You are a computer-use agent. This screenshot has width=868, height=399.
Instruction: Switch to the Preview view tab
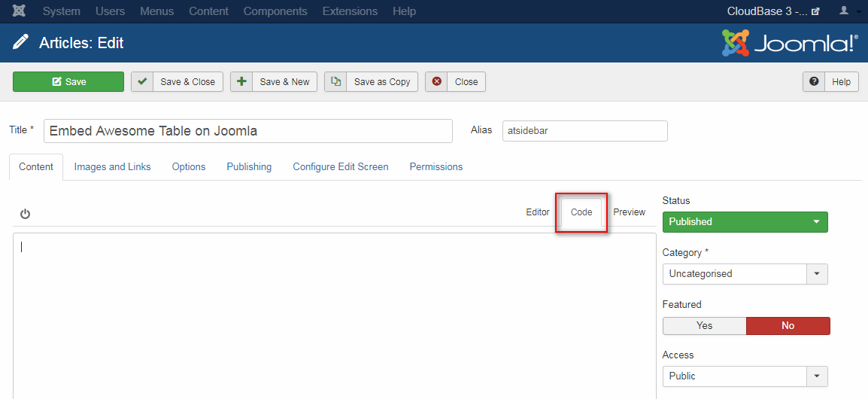click(x=630, y=212)
